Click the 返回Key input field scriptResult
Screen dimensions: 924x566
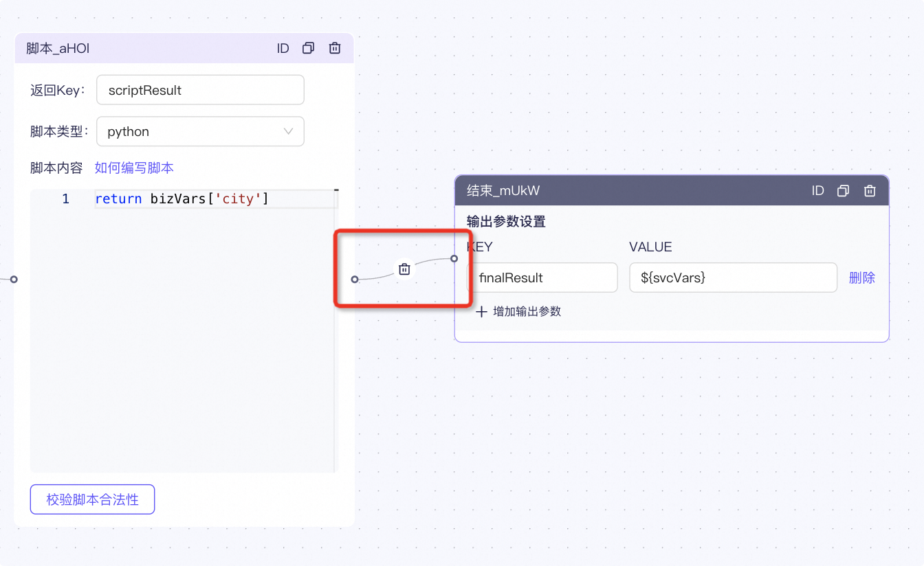(200, 90)
